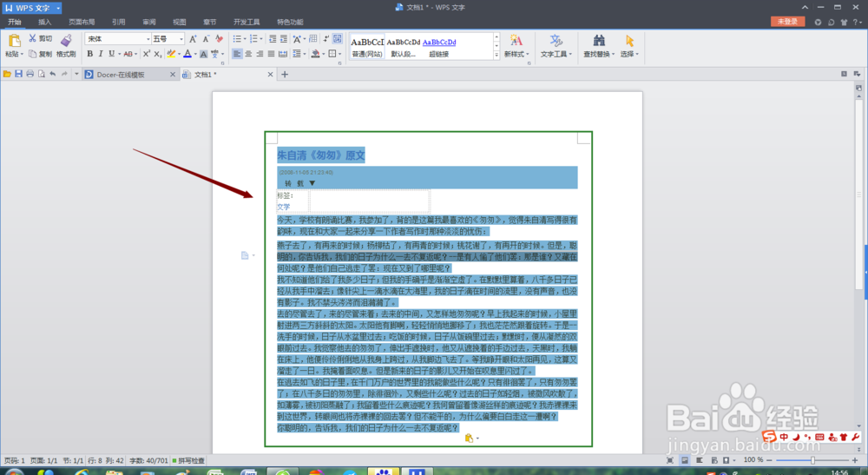Image resolution: width=868 pixels, height=475 pixels.
Task: Click the 拼写检查 spell check status item
Action: (x=188, y=460)
